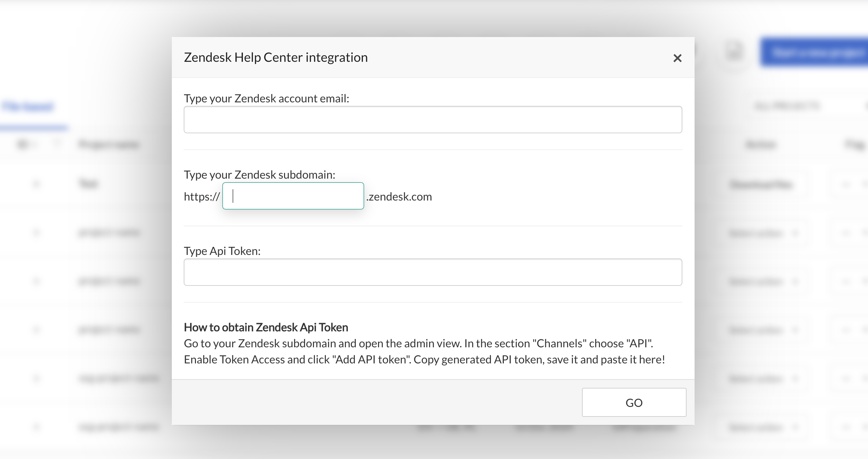Click the 'Type your Zendesk account email:' label
This screenshot has width=868, height=459.
point(266,98)
